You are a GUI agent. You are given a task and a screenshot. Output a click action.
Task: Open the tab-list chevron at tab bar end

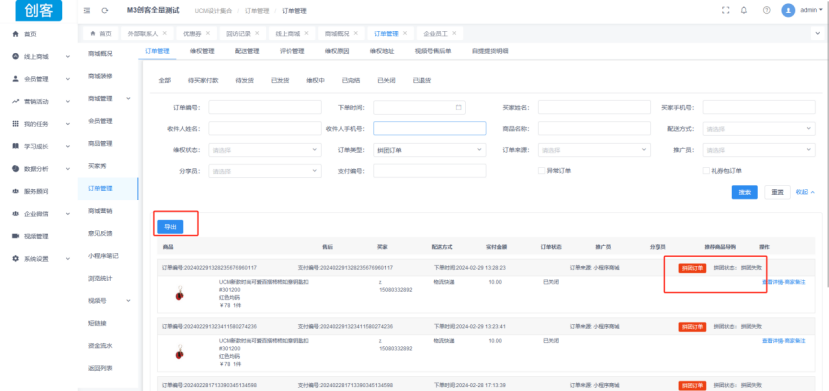[x=818, y=33]
